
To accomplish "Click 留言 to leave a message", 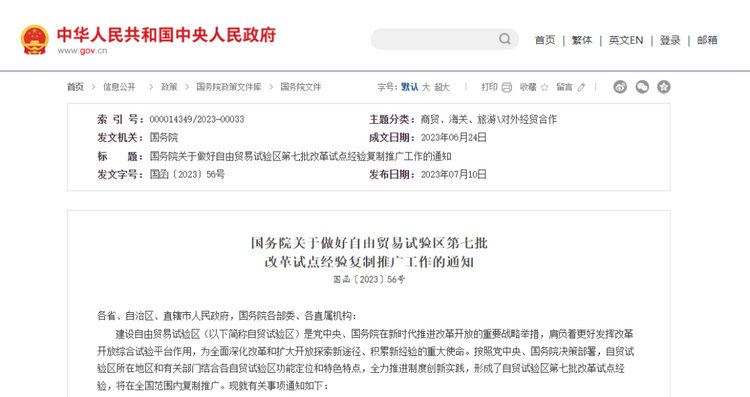I will pos(564,87).
